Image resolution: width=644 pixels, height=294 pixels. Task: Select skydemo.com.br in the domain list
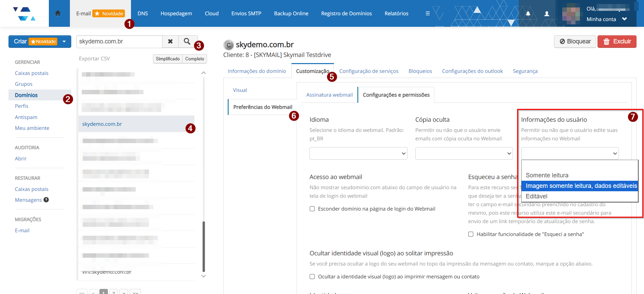click(x=136, y=124)
